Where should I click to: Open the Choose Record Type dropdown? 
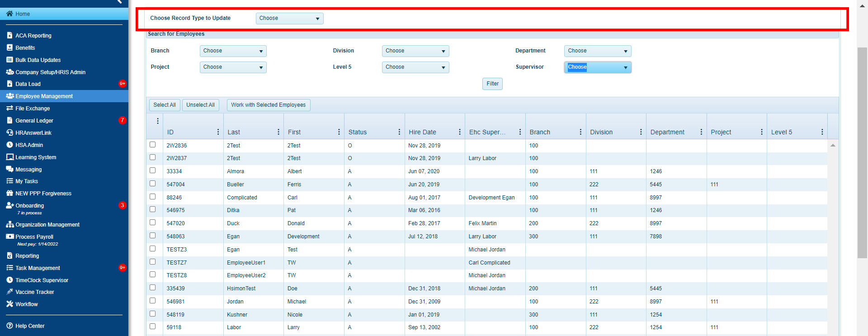tap(289, 18)
